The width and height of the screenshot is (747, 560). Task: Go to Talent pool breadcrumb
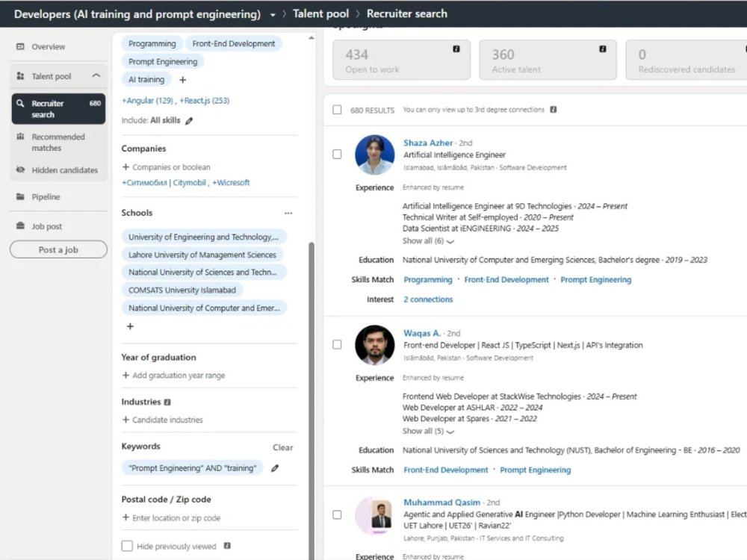pyautogui.click(x=320, y=13)
